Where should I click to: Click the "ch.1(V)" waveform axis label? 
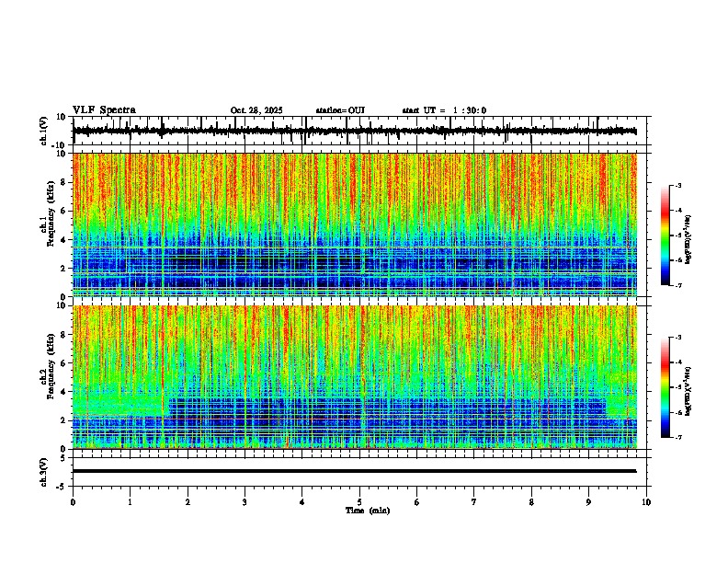point(44,131)
